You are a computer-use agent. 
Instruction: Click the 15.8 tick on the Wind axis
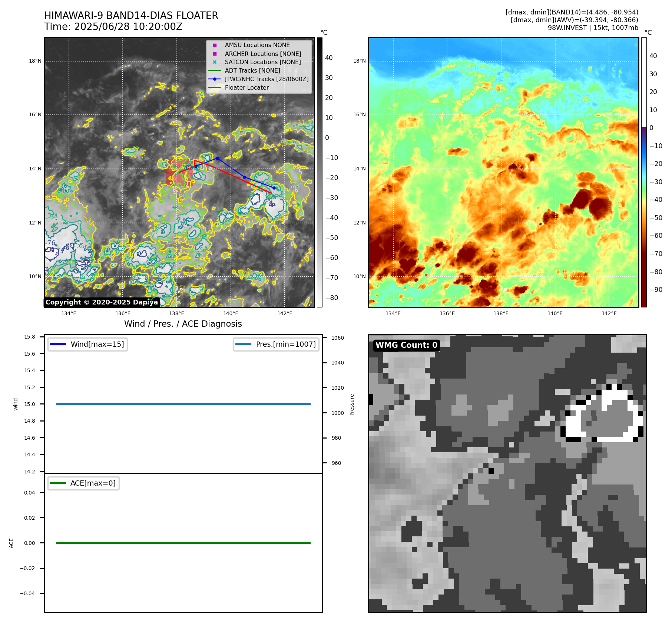[x=30, y=337]
